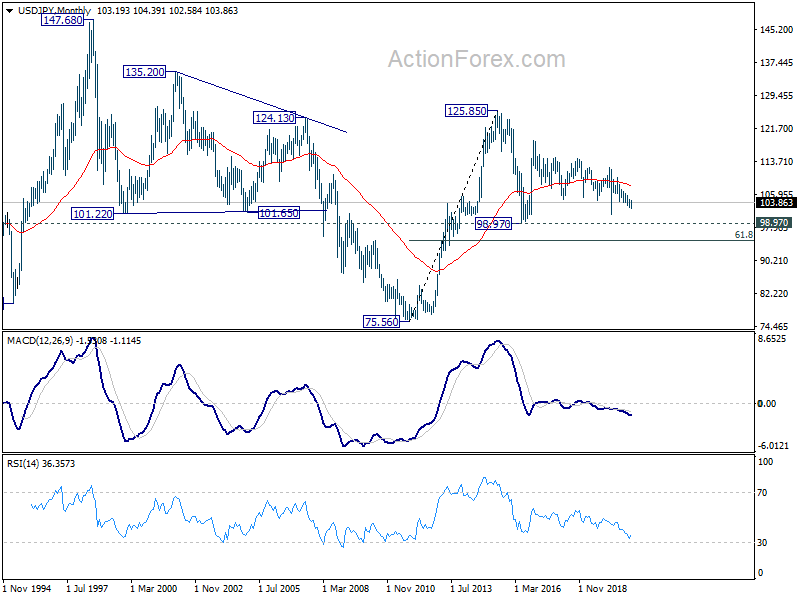Click the 1 Nov 2010 date label

[x=410, y=588]
